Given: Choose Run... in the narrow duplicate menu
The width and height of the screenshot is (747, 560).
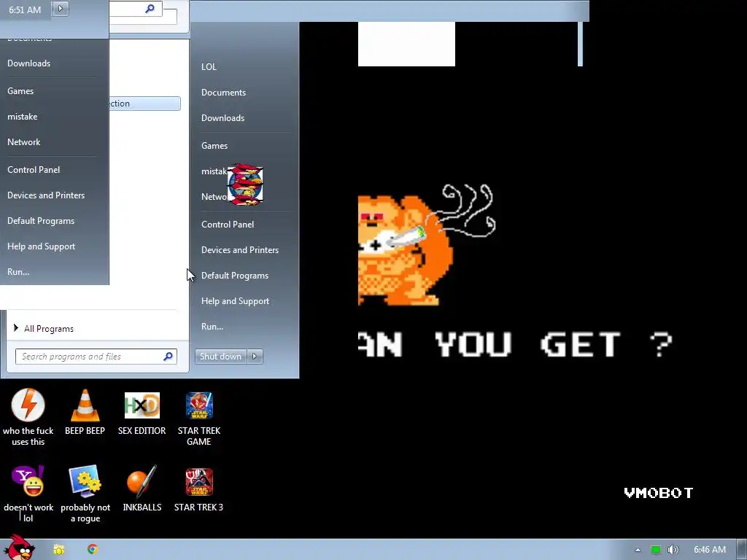Looking at the screenshot, I should coord(18,272).
